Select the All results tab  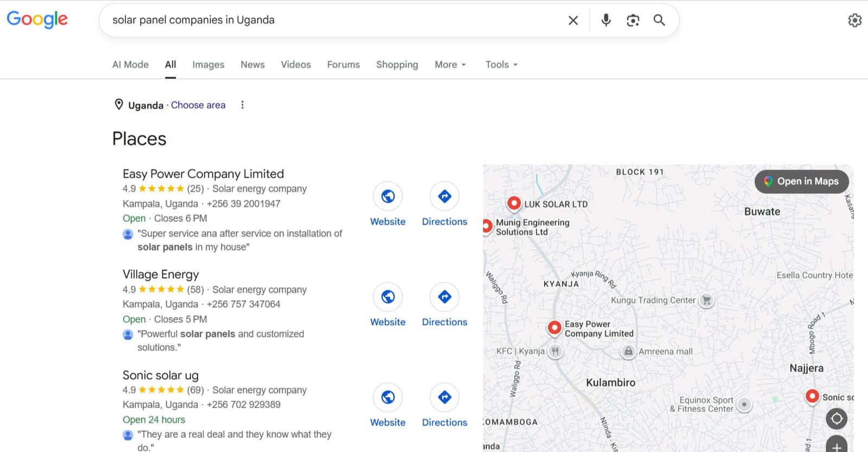coord(170,65)
